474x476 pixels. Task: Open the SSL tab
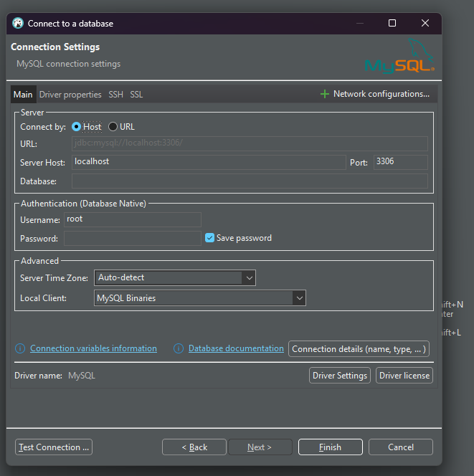[136, 95]
